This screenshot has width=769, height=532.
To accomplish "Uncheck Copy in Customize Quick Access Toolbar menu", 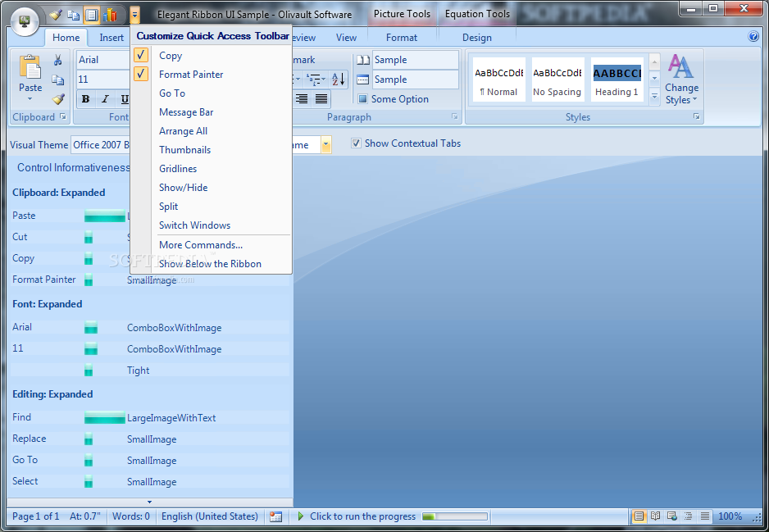I will point(141,56).
